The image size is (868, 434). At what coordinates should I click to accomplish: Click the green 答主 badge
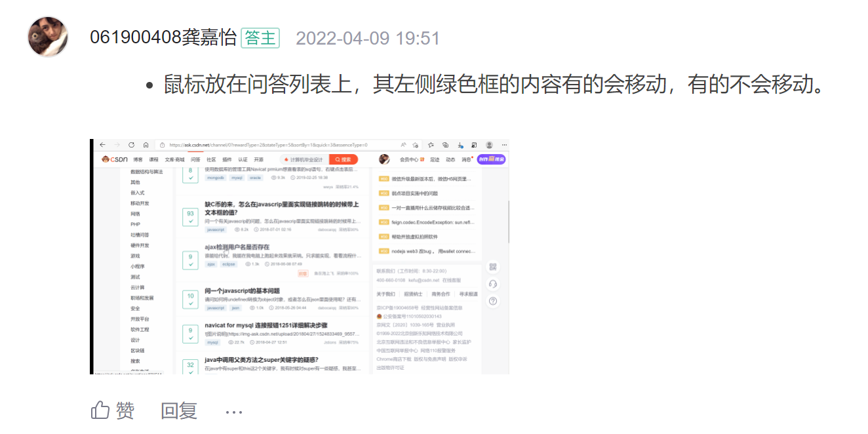(260, 38)
